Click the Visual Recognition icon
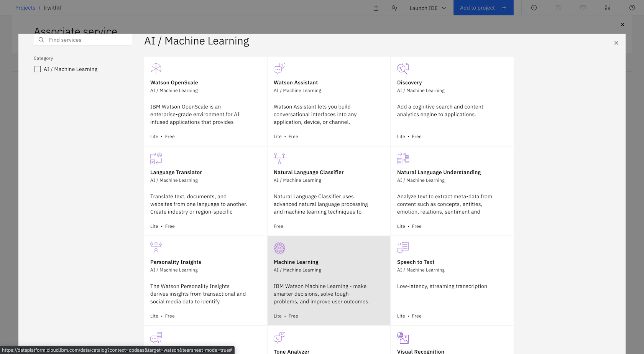 click(403, 338)
